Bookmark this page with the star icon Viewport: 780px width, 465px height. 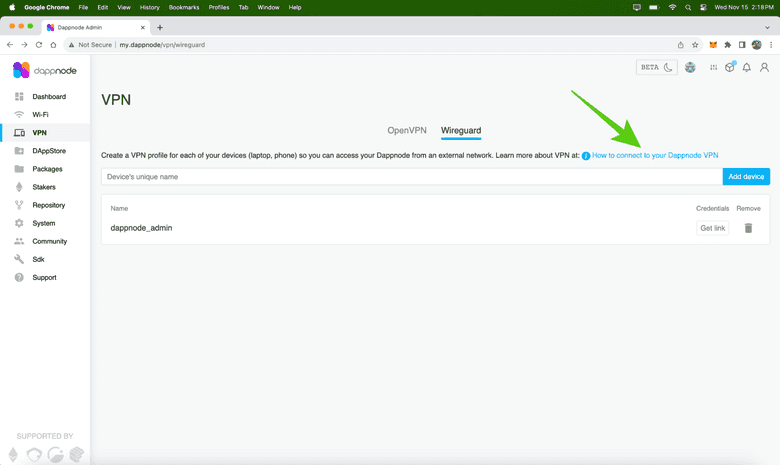(x=695, y=45)
